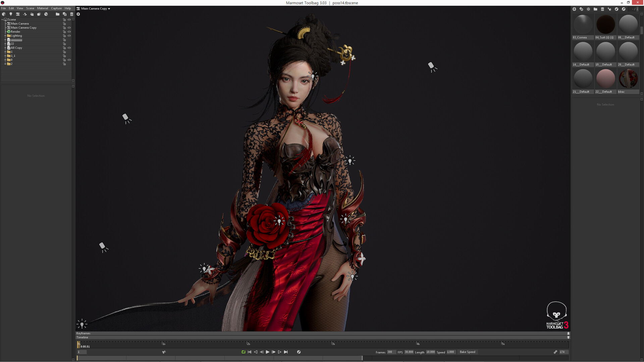
Task: Expand folder 1 in the scene tree
Action: [x=5, y=52]
